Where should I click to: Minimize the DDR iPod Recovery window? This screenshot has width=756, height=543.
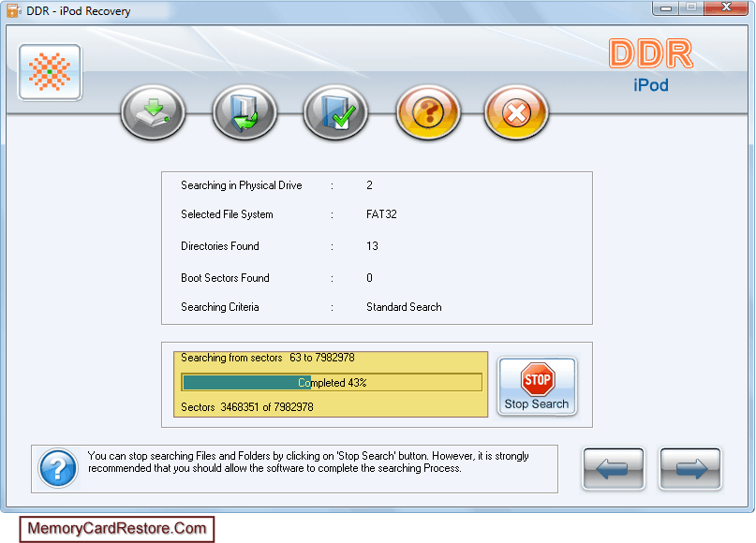666,7
